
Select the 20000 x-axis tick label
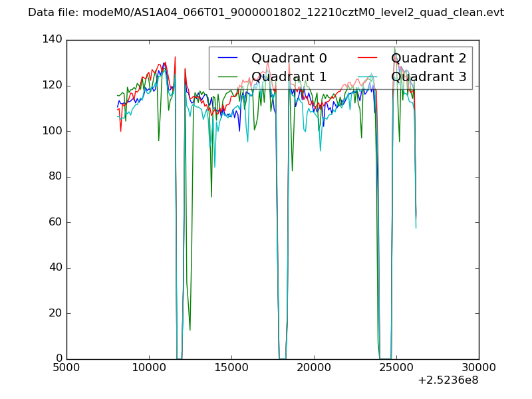[314, 368]
